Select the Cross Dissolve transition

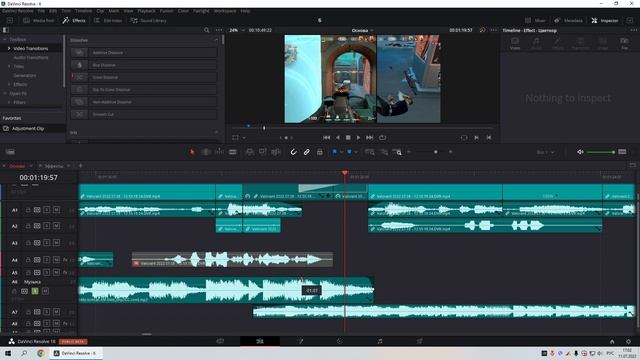point(144,77)
